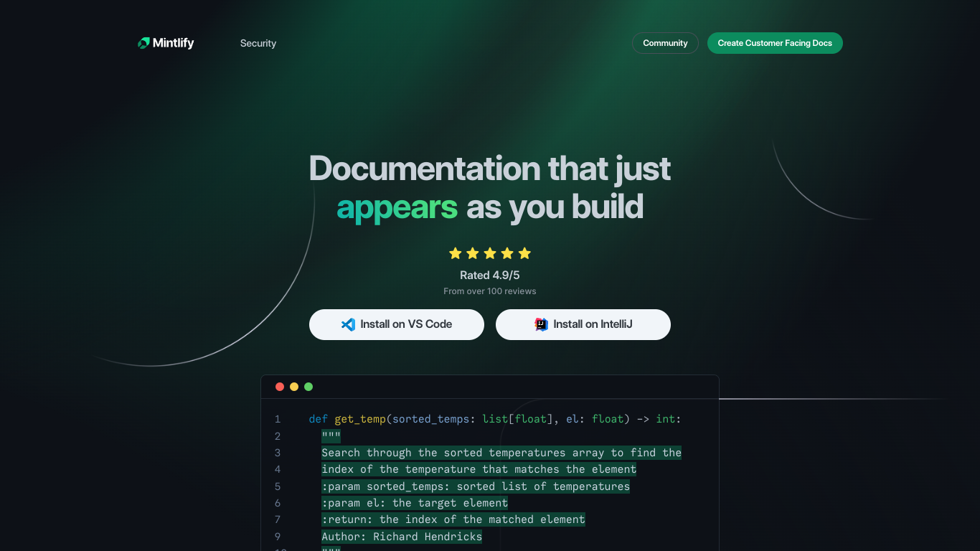Click the first yellow rating star
This screenshot has height=551, width=980.
pyautogui.click(x=455, y=253)
